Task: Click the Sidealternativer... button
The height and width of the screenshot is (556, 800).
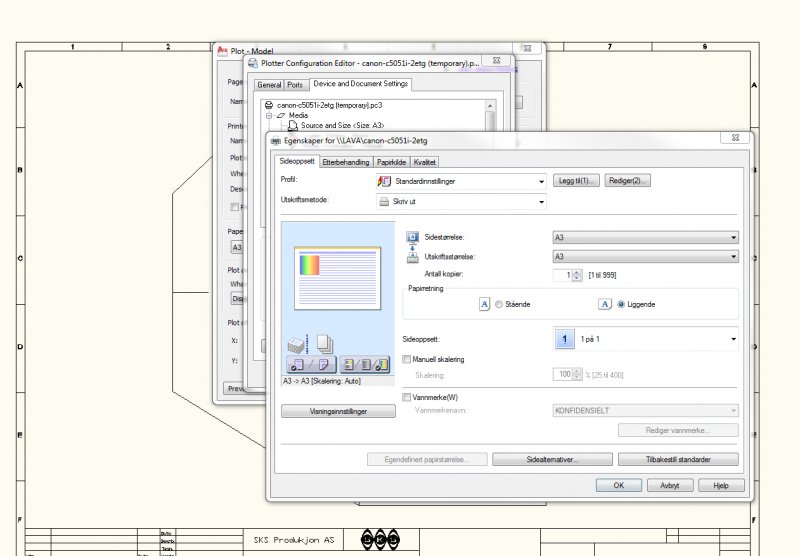Action: (552, 460)
